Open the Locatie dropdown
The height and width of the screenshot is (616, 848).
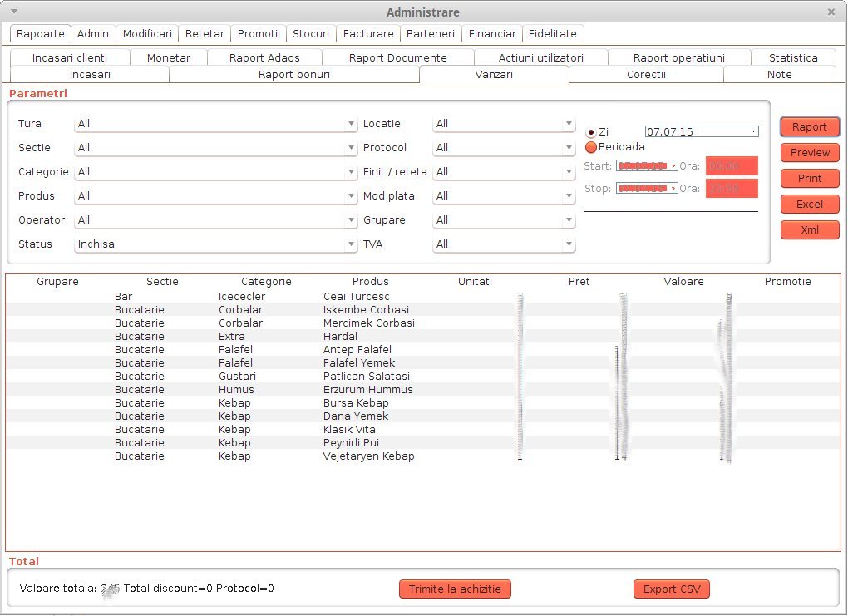click(x=504, y=124)
